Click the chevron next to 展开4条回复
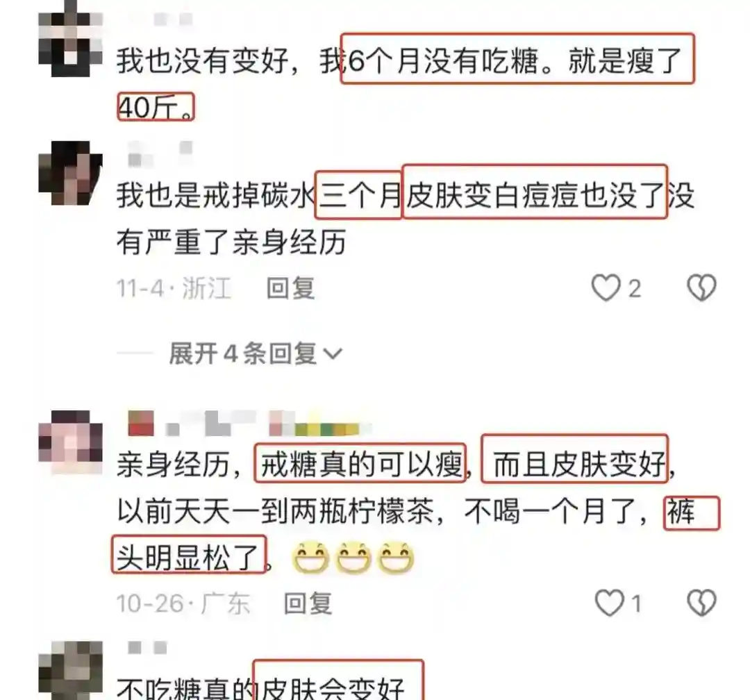The height and width of the screenshot is (700, 750). 333,354
